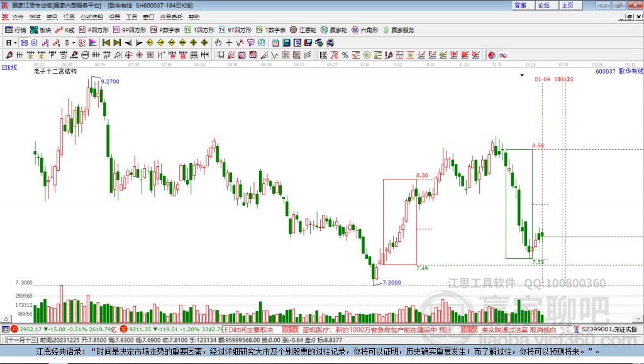Click the 9.2700 high price label
Screen dimensions: 644x364
(x=110, y=81)
